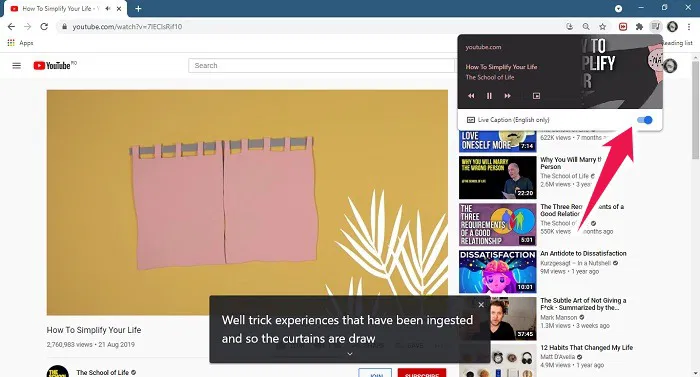Turn off the Live Caption toggle

tap(645, 120)
